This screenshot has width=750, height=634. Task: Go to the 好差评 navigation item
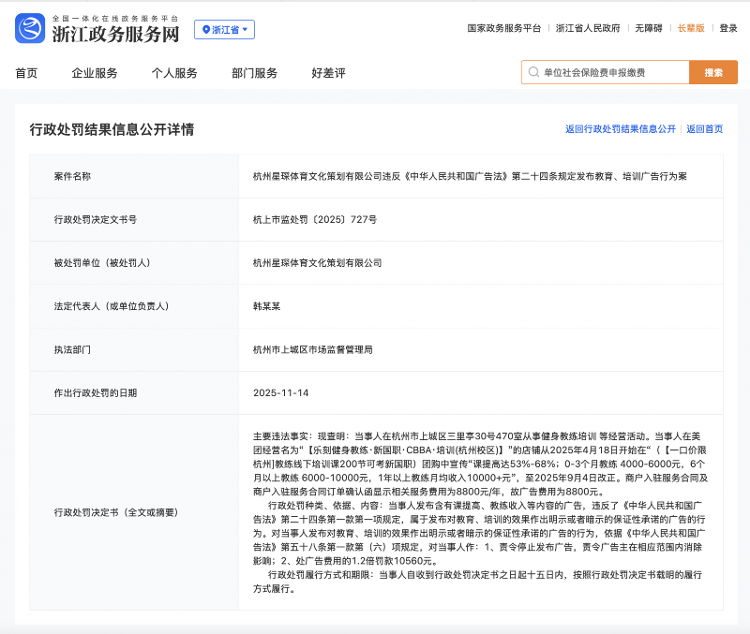tap(328, 73)
